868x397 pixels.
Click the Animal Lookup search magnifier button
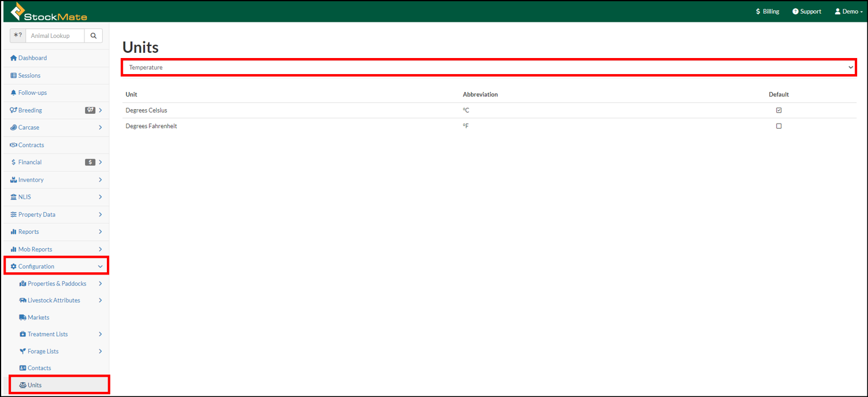tap(93, 36)
